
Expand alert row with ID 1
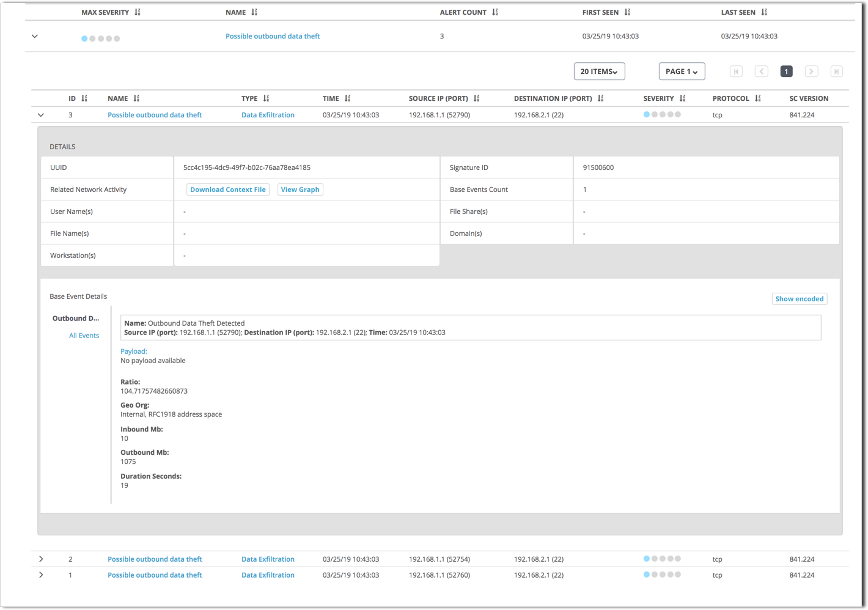pyautogui.click(x=41, y=575)
